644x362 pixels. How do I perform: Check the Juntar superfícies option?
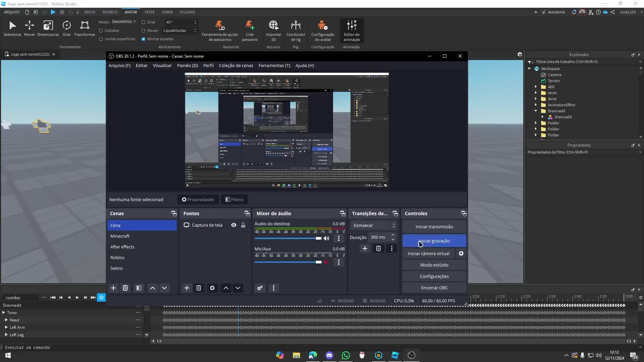[x=101, y=39]
